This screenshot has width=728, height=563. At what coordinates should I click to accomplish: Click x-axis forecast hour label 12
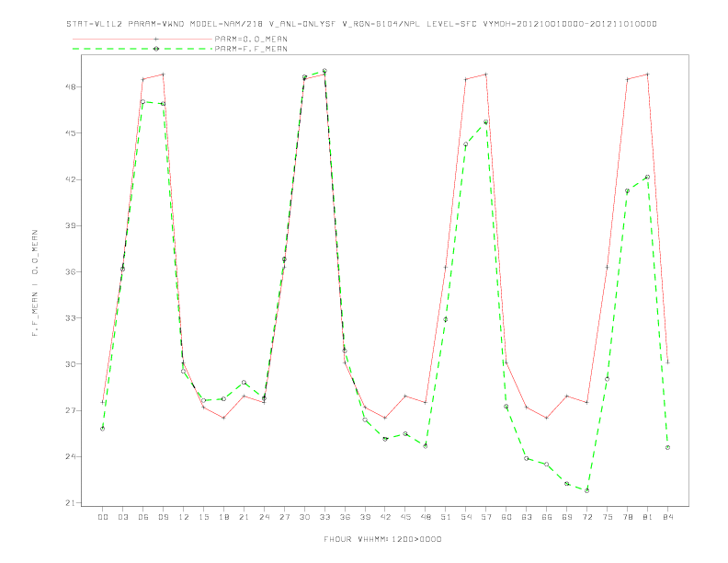(x=184, y=517)
